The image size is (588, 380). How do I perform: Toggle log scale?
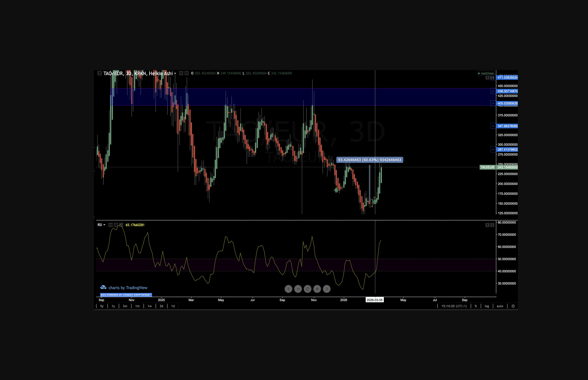pyautogui.click(x=487, y=306)
